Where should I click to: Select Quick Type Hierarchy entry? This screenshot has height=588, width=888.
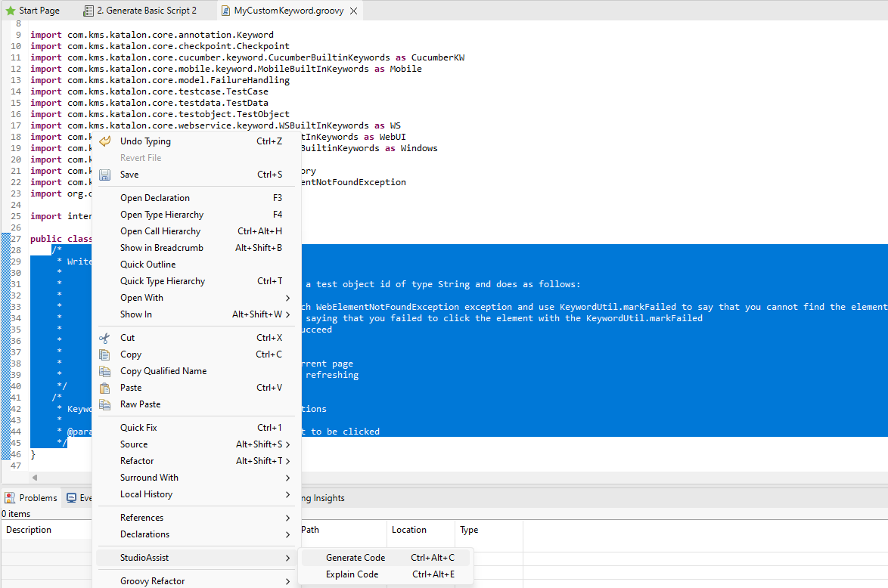[x=196, y=281]
